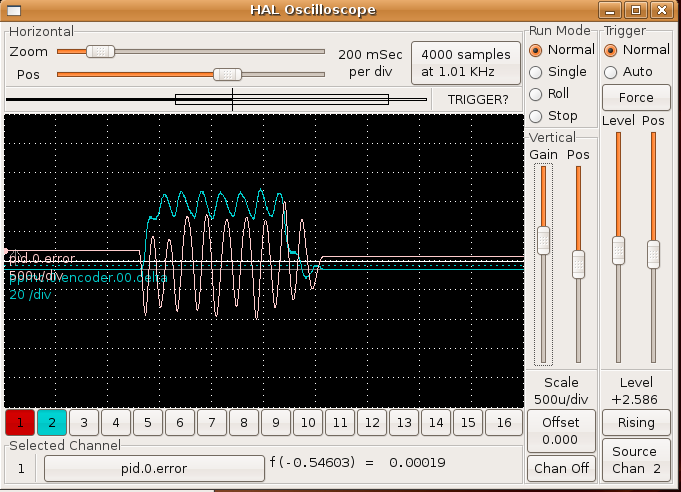Select channel 13 button

[404, 423]
